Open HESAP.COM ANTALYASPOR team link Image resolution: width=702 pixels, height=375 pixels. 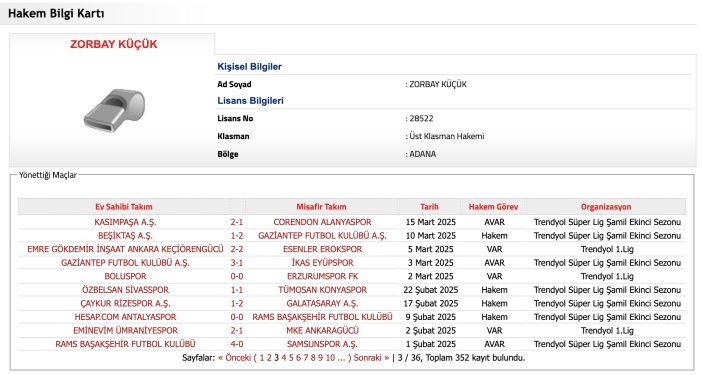click(125, 317)
